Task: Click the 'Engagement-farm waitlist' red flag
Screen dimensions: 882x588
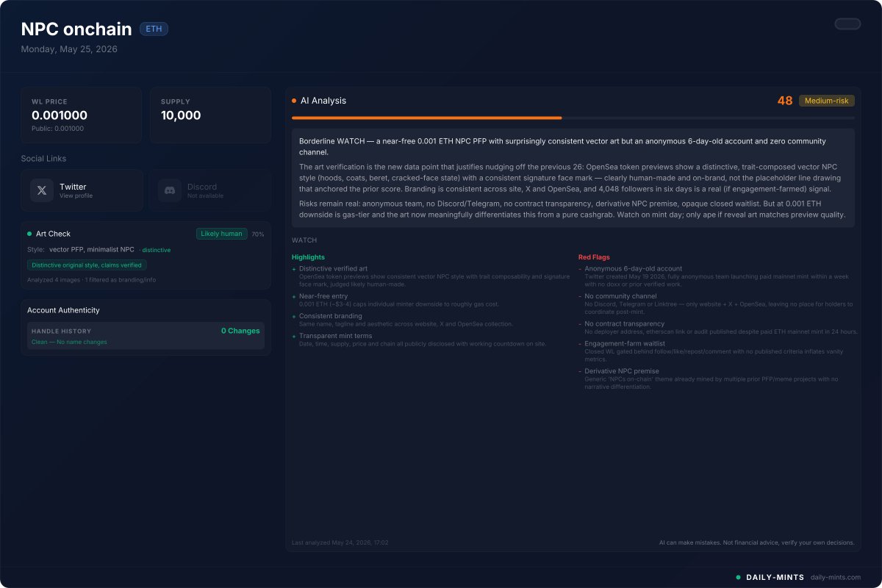Action: click(x=625, y=343)
